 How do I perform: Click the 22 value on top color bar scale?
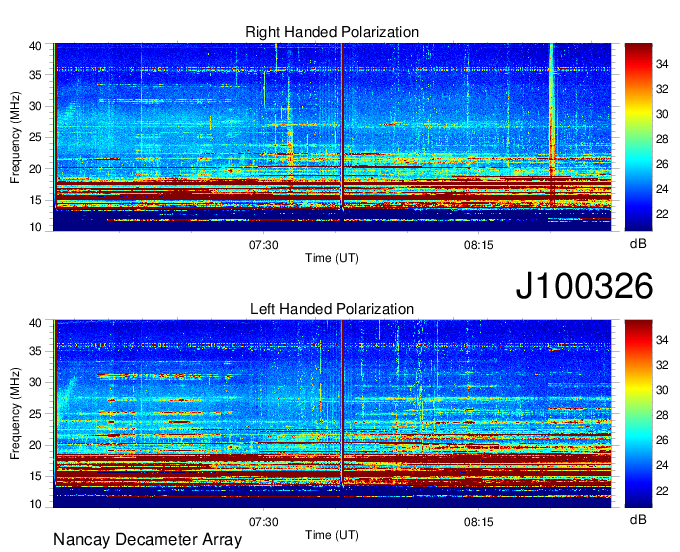click(662, 214)
